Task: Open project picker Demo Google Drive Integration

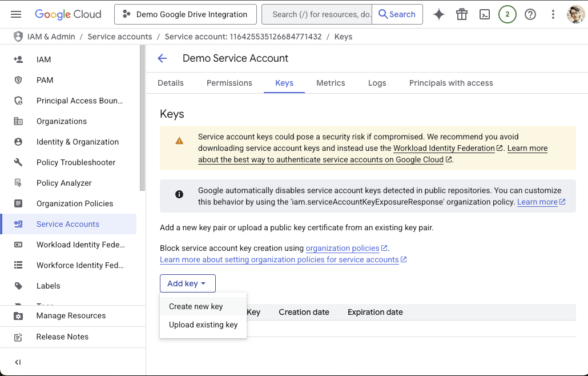Action: click(x=185, y=14)
